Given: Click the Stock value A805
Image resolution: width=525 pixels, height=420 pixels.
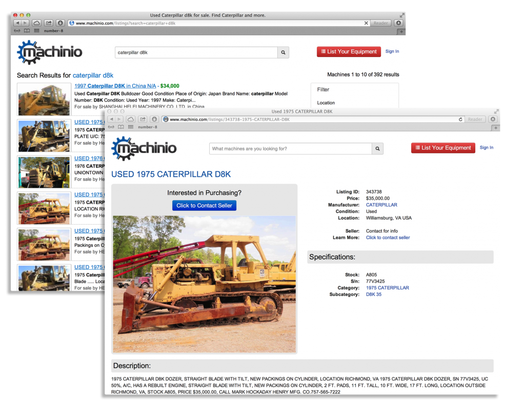Looking at the screenshot, I should pos(371,275).
